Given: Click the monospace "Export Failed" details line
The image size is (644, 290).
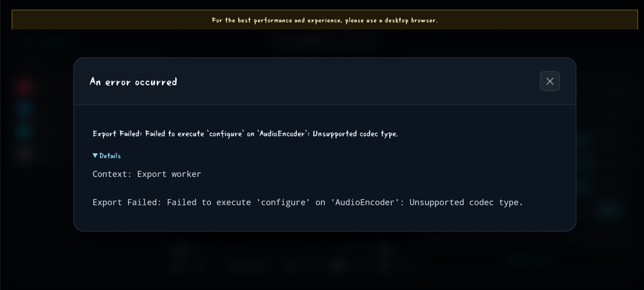Looking at the screenshot, I should [308, 202].
